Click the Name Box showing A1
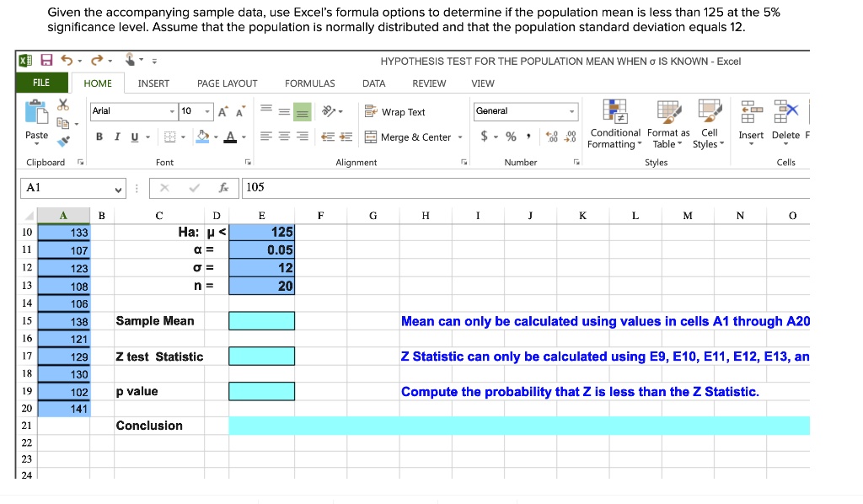The height and width of the screenshot is (504, 863). 67,189
